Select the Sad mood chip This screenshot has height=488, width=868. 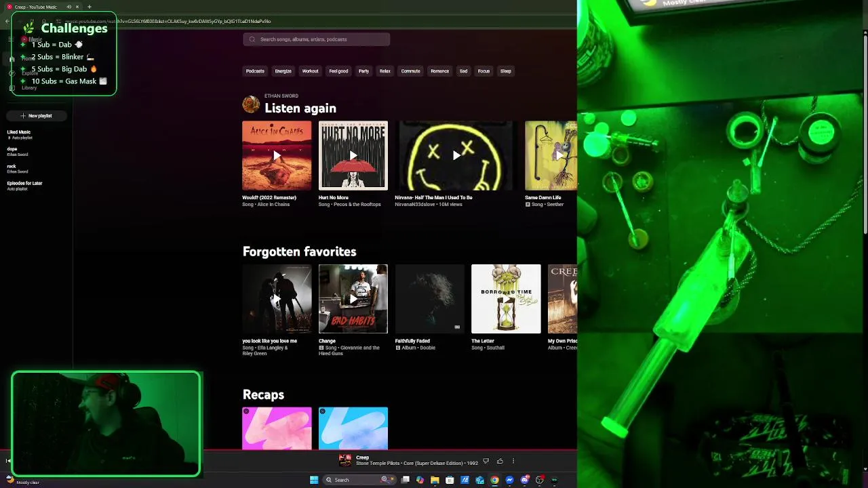pyautogui.click(x=463, y=71)
